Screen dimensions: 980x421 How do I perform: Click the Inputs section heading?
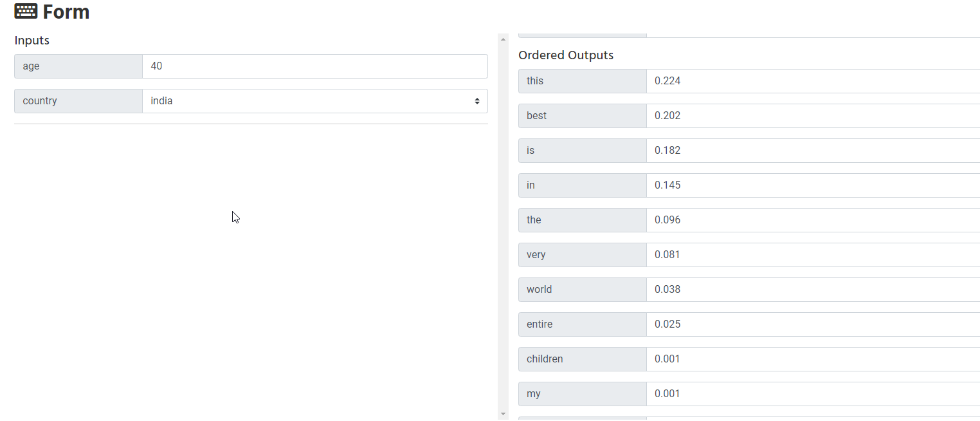pyautogui.click(x=32, y=40)
